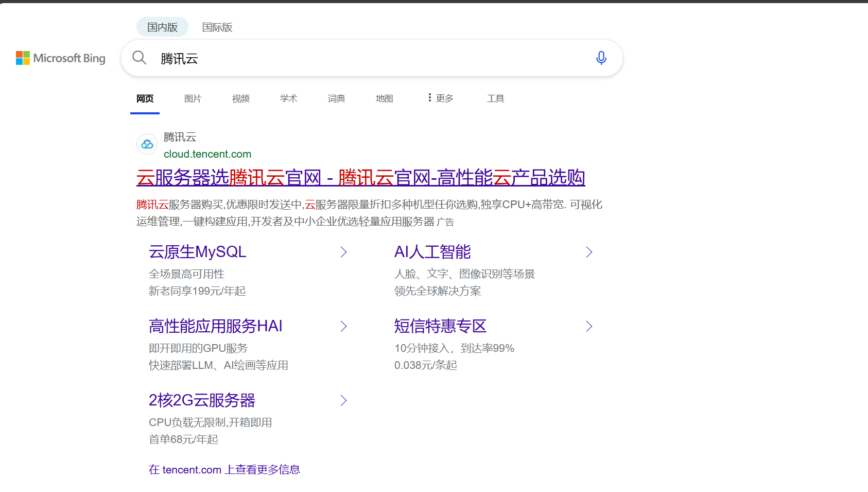Open the 图片 tab
Viewport: 868px width, 492px height.
tap(193, 98)
